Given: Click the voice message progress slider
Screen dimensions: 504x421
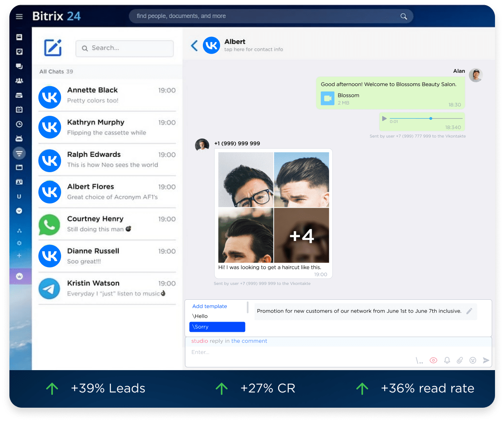Looking at the screenshot, I should pos(426,118).
